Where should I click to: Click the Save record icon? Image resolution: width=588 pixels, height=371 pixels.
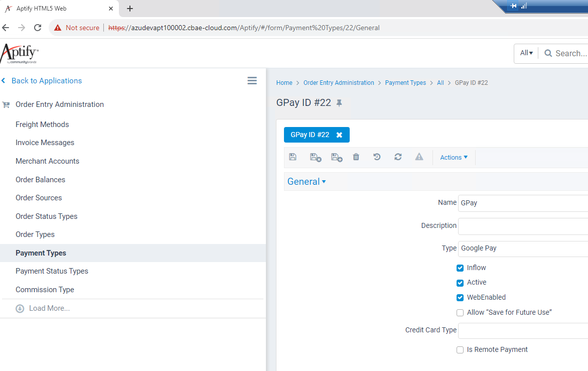click(293, 157)
